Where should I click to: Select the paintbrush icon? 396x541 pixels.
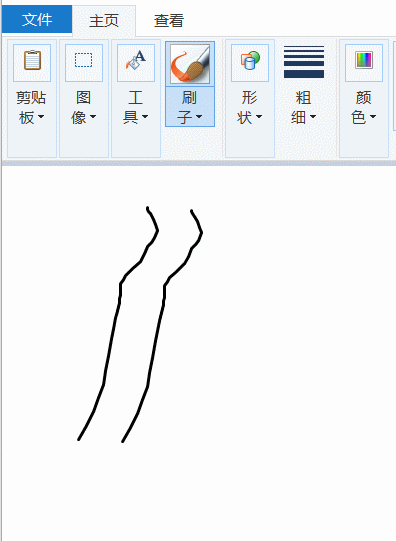[x=190, y=64]
